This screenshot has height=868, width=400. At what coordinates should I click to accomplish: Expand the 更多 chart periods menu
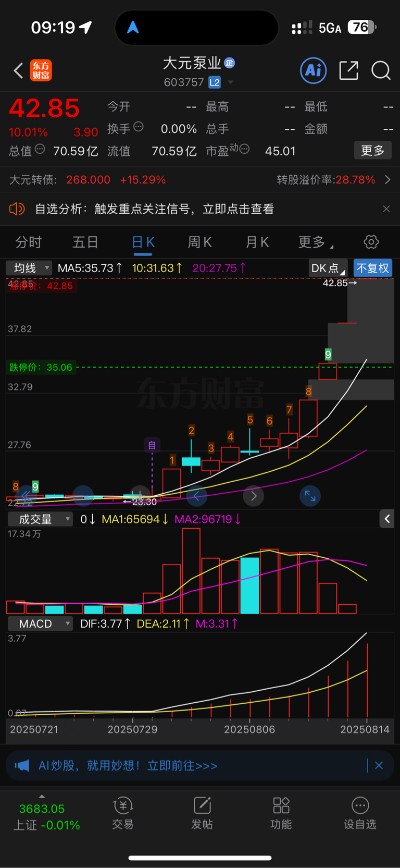(316, 242)
